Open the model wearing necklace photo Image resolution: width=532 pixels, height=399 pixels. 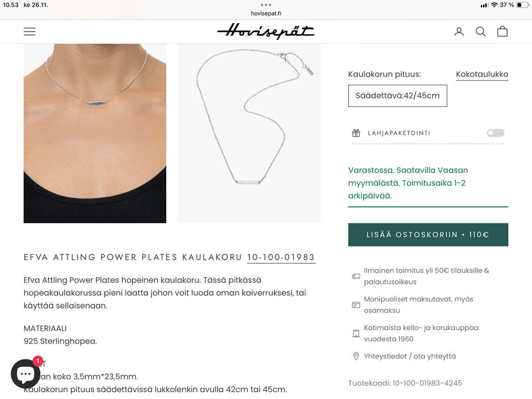pyautogui.click(x=95, y=134)
